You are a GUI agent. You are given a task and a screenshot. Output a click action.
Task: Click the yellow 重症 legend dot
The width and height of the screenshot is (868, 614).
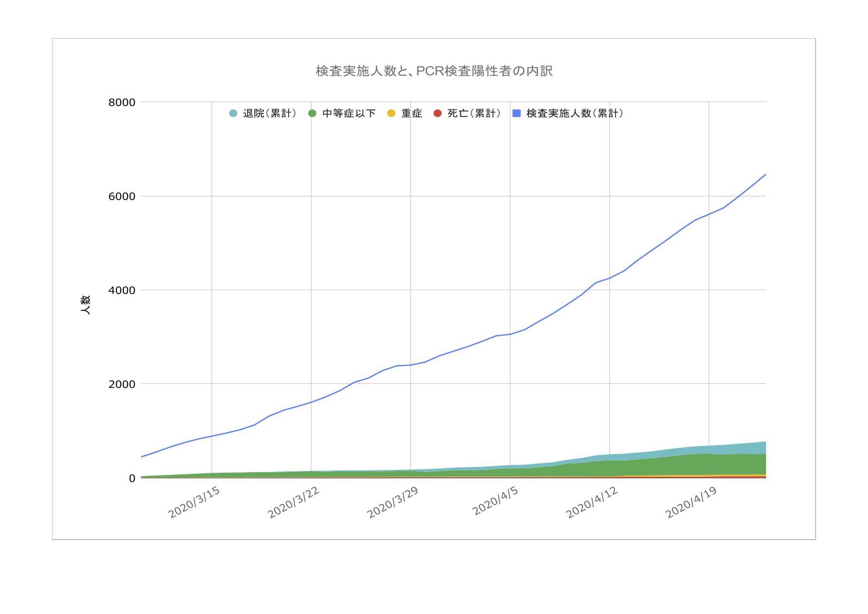(x=391, y=113)
